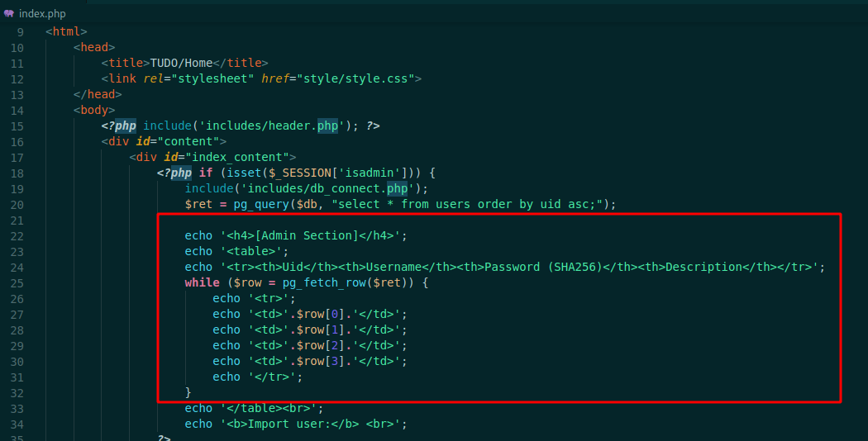Click the div with id="index_content"
The height and width of the screenshot is (441, 868).
[212, 157]
